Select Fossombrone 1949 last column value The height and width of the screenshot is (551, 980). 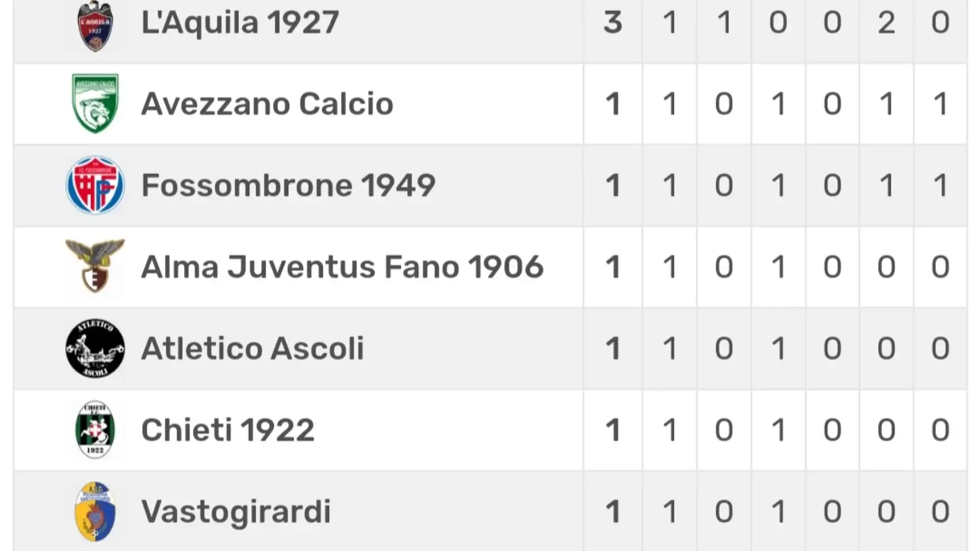click(941, 185)
